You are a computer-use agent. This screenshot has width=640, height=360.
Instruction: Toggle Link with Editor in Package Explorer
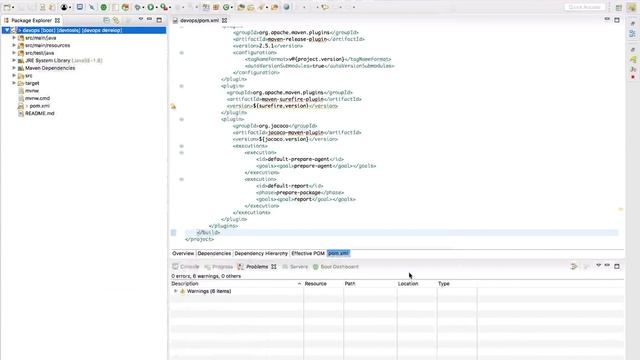pos(116,20)
